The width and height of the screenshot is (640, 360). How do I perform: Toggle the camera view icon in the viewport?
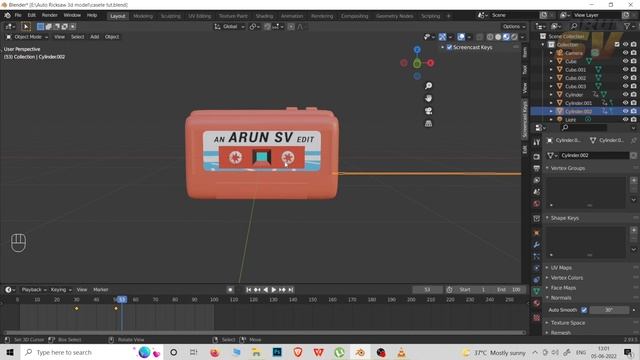click(428, 111)
